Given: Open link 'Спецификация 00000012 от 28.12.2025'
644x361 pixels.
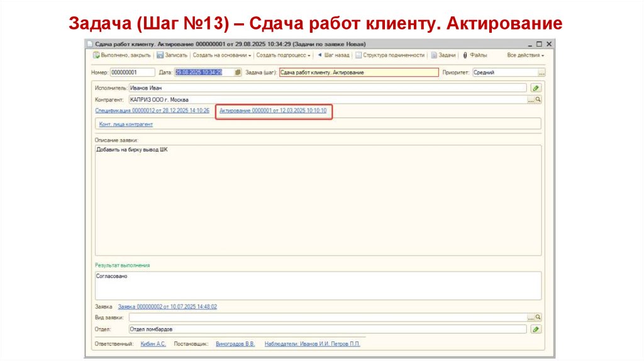Looking at the screenshot, I should pos(152,111).
